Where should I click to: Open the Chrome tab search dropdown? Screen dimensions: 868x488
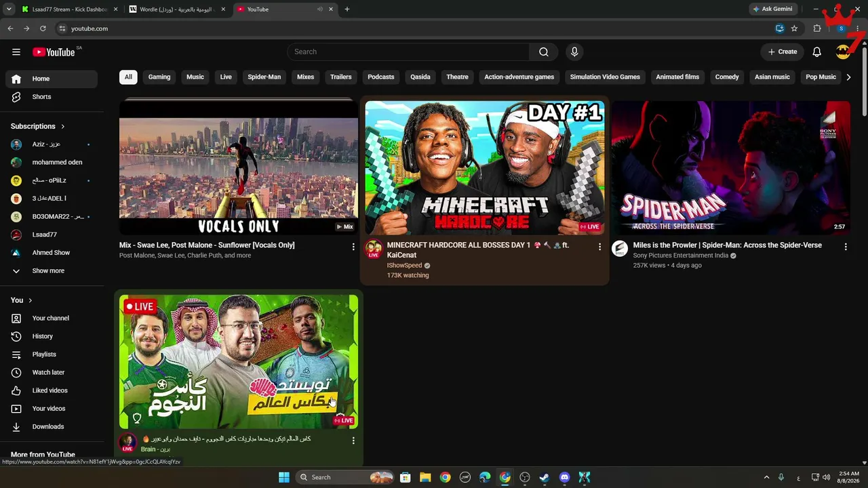coord(9,9)
